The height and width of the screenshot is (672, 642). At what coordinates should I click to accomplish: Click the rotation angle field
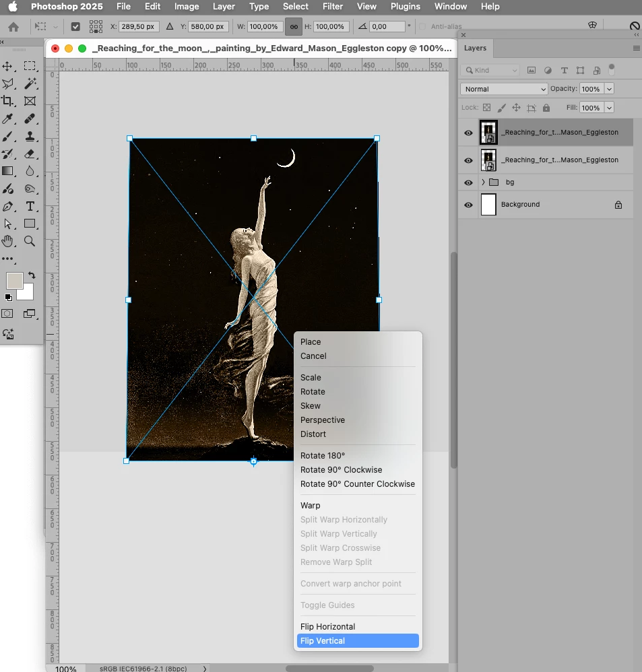point(387,26)
